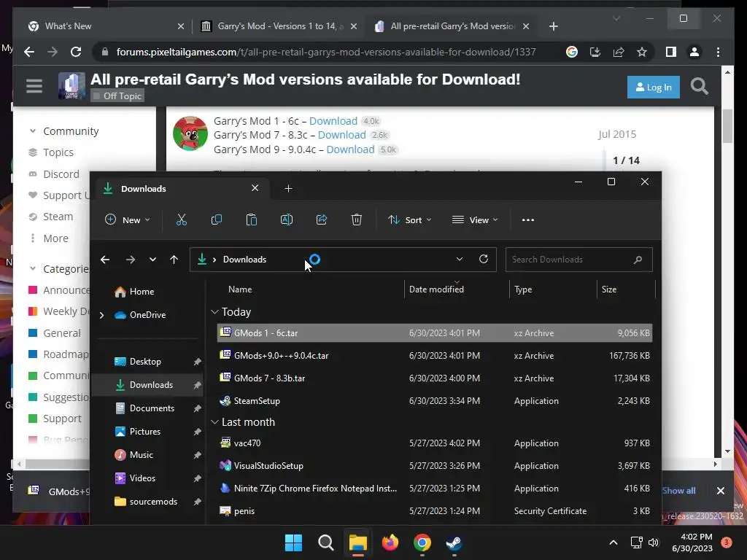Screen dimensions: 747x560
Task: Refresh the Downloads folder view
Action: (484, 259)
